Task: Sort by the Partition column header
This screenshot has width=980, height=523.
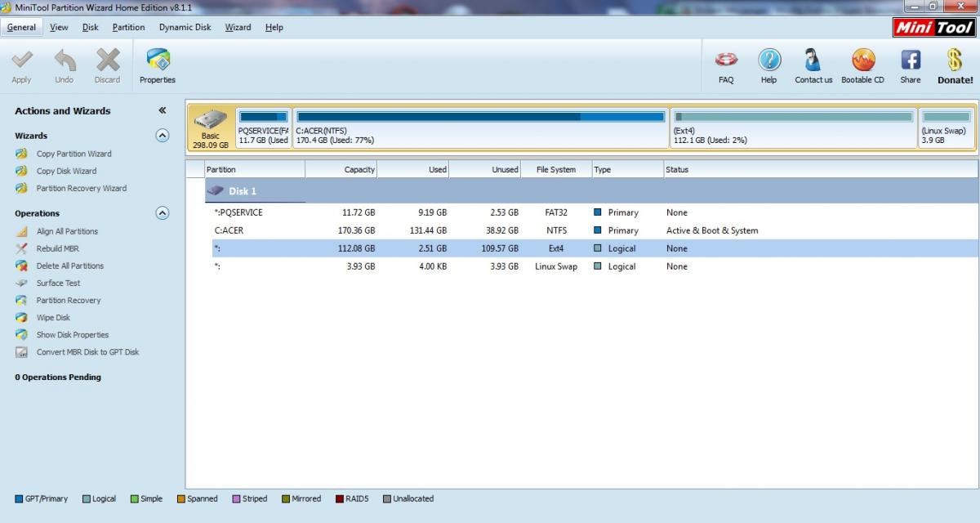Action: click(x=255, y=169)
